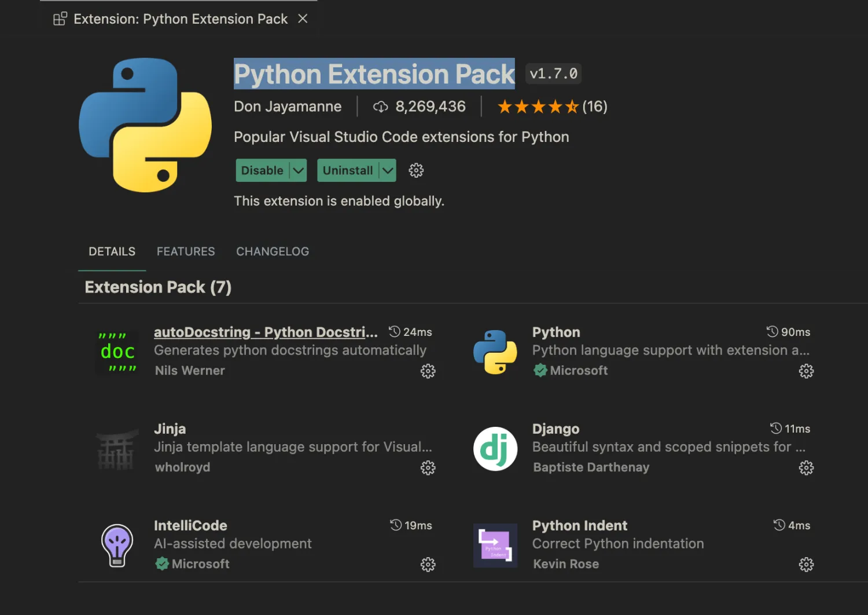
Task: Click the 8,269,436 install count
Action: (x=431, y=107)
